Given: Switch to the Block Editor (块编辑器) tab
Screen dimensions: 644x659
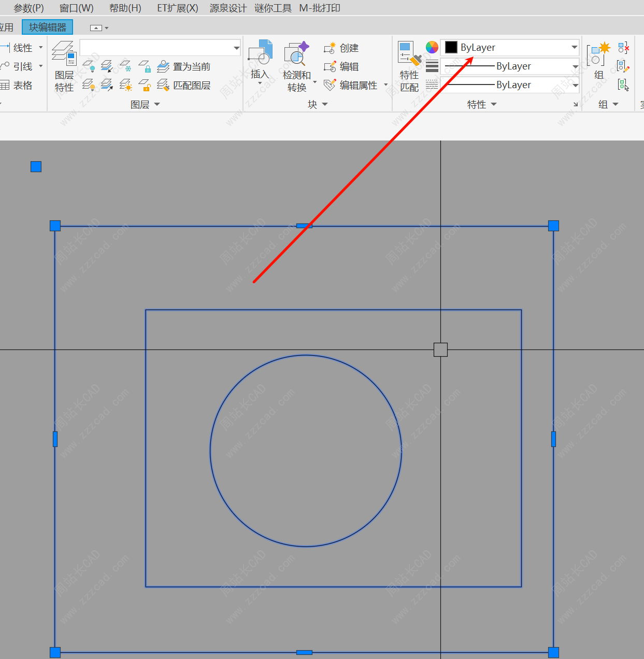Looking at the screenshot, I should point(48,27).
